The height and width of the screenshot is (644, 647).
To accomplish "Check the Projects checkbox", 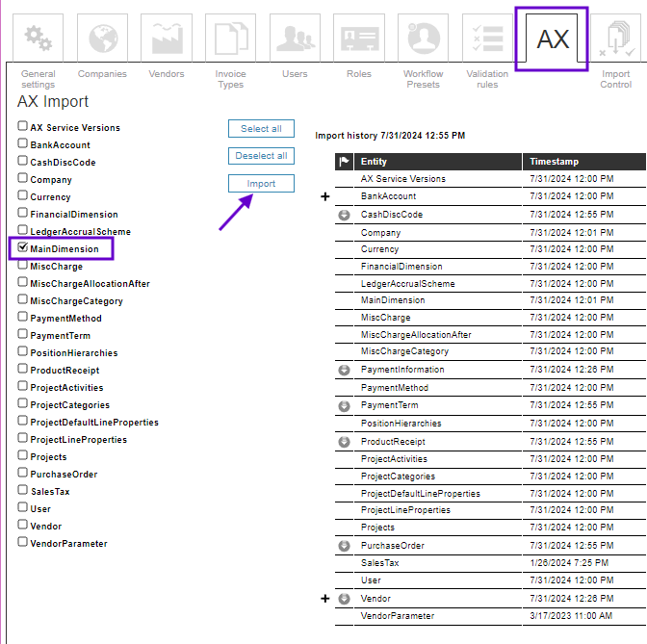I will [x=23, y=455].
